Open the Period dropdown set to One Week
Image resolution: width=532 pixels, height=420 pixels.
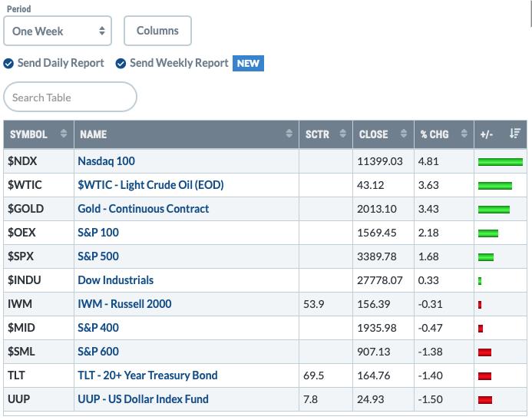[58, 31]
